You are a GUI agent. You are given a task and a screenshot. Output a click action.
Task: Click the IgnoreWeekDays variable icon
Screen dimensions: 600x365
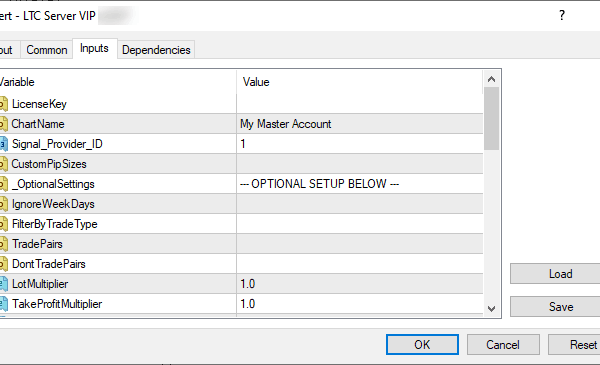click(3, 204)
